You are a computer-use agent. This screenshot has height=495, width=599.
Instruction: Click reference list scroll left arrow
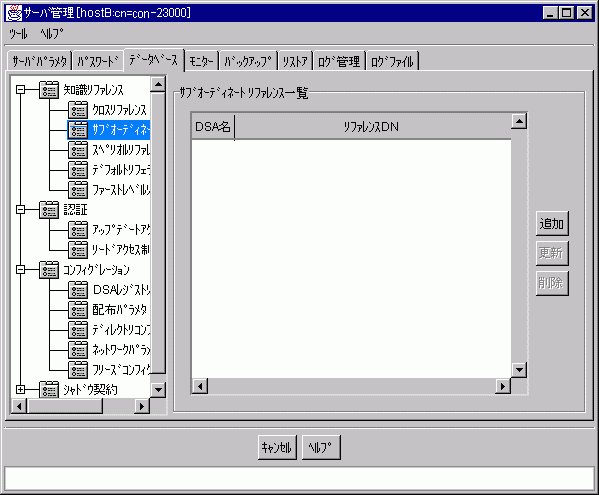click(x=200, y=386)
